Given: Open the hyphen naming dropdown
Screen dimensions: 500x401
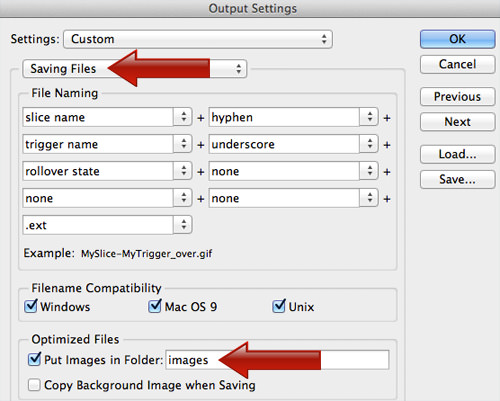Looking at the screenshot, I should (x=293, y=117).
